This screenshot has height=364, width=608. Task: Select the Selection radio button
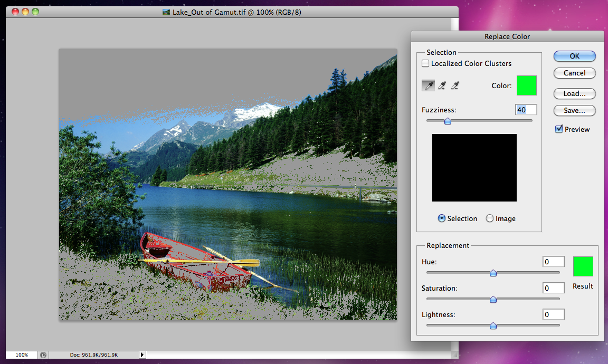(441, 218)
